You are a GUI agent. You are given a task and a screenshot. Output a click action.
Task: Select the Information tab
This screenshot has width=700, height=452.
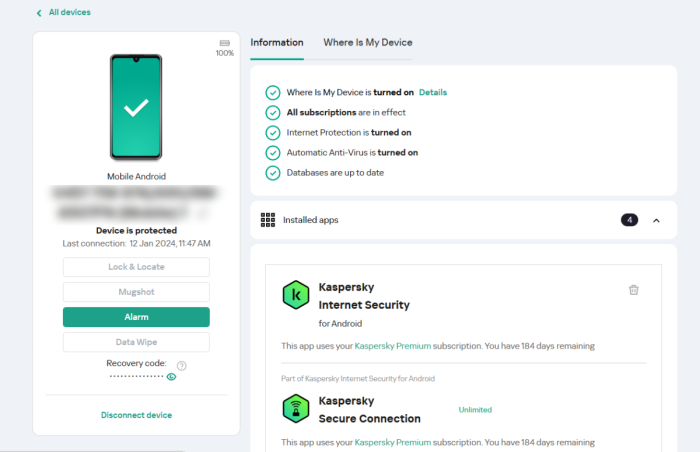coord(277,43)
